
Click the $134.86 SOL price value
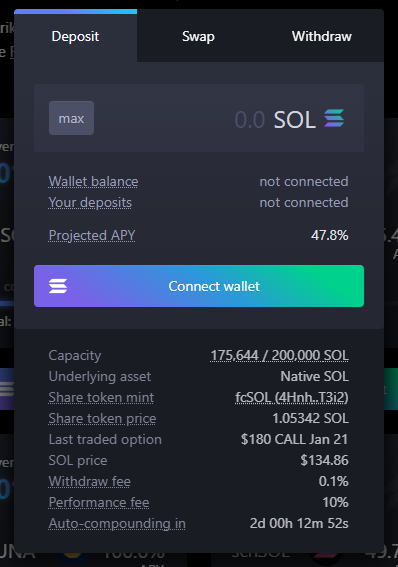pos(324,460)
